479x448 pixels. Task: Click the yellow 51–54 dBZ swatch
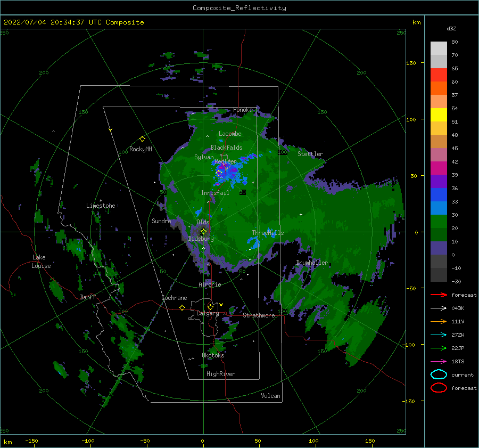pyautogui.click(x=439, y=115)
